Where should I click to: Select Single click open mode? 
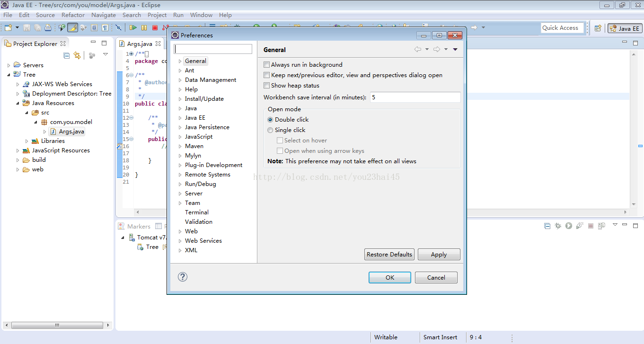tap(270, 130)
